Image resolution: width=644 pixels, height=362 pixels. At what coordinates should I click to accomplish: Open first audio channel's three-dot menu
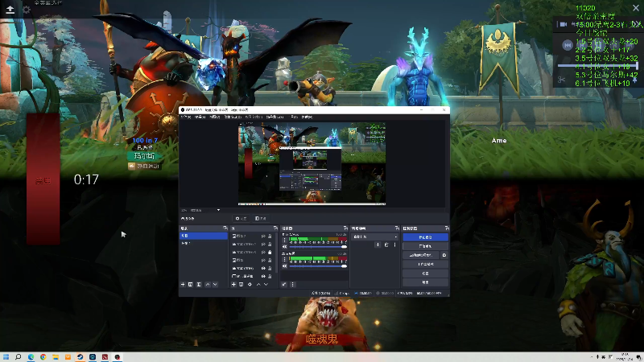(285, 241)
